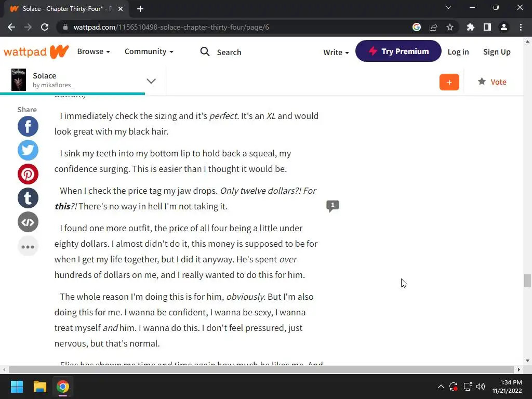This screenshot has width=532, height=399.
Task: Add story to library with plus button
Action: click(449, 82)
